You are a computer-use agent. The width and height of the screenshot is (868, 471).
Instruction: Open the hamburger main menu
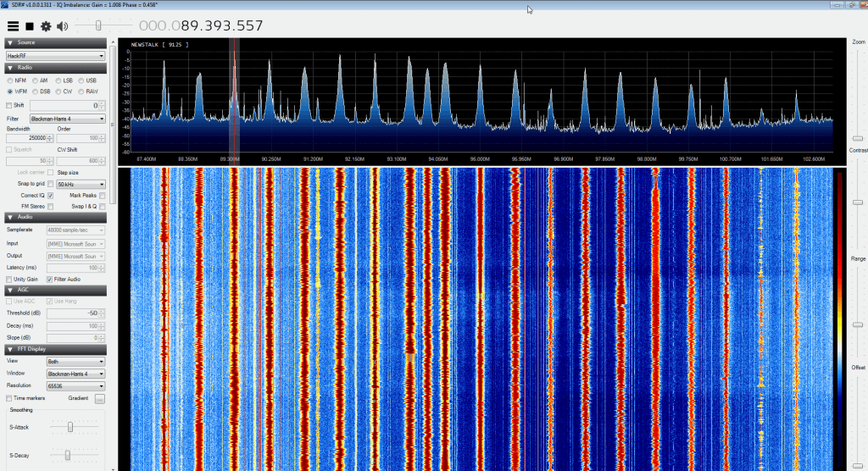click(13, 26)
